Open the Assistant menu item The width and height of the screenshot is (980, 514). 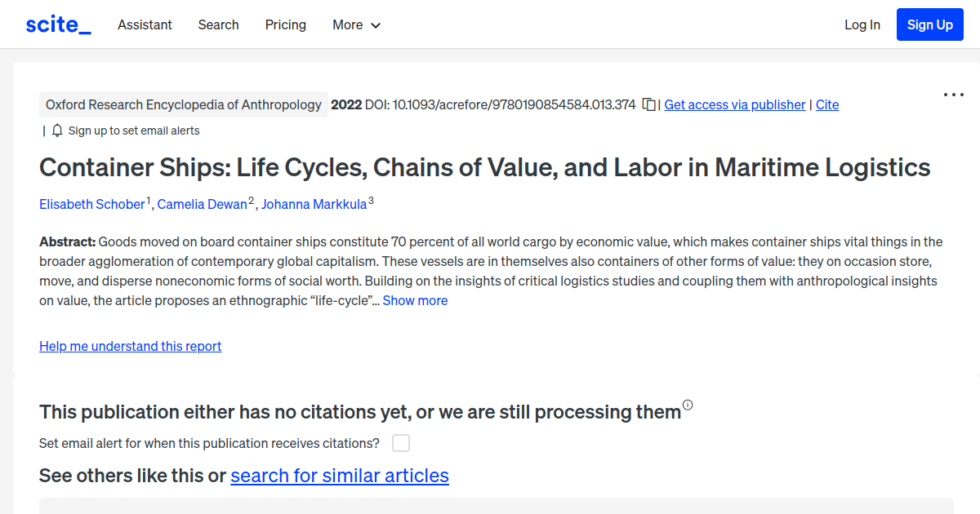(x=145, y=24)
